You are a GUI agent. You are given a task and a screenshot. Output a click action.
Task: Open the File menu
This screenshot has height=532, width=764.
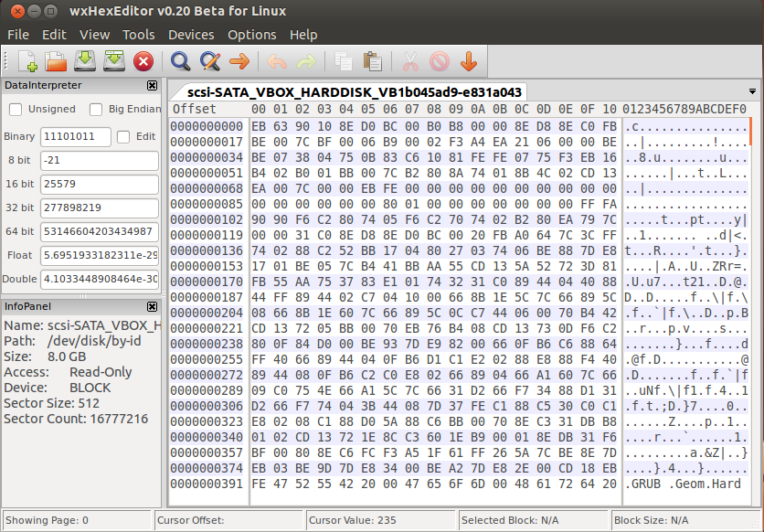pos(18,35)
